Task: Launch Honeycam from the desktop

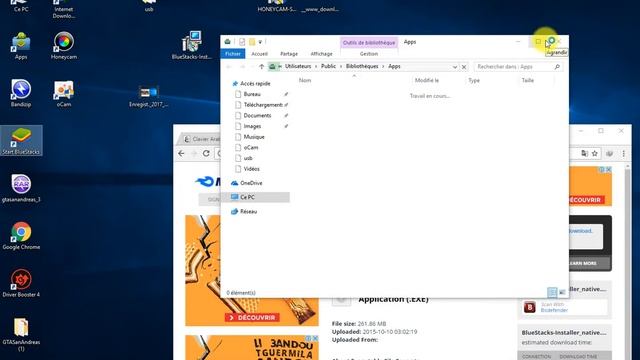Action: click(x=64, y=46)
